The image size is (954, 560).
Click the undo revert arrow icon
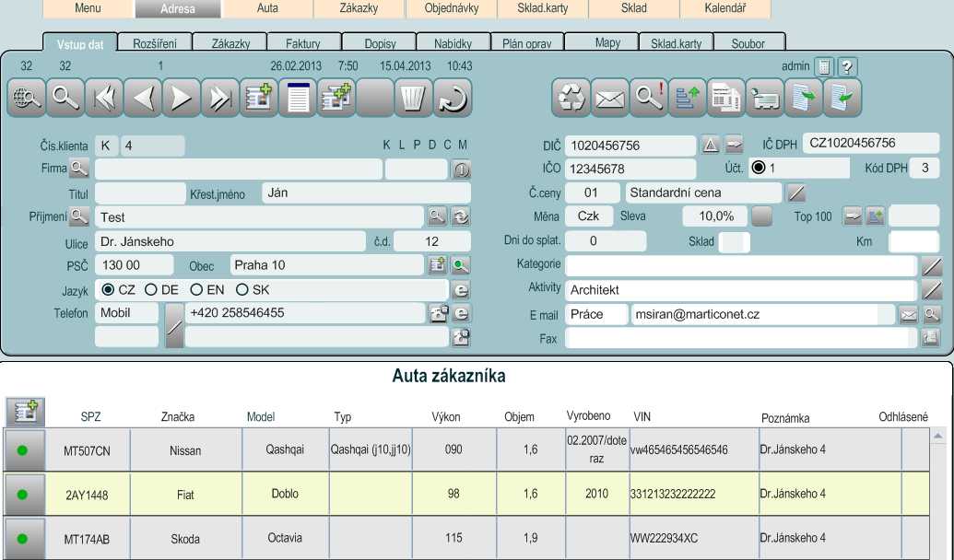(x=452, y=98)
